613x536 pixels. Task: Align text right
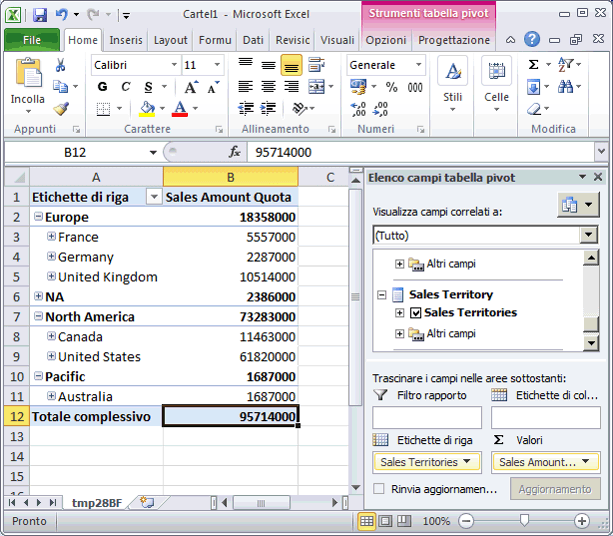tap(291, 86)
